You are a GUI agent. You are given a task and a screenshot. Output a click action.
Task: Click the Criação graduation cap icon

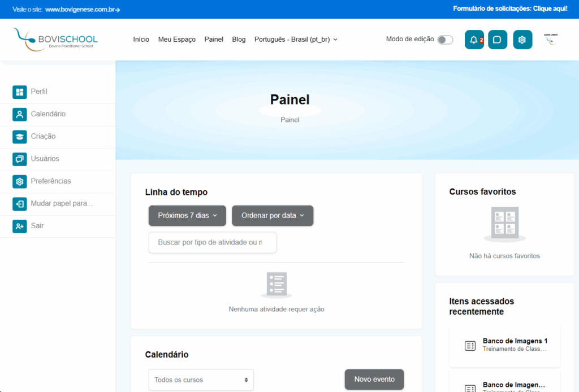(20, 137)
